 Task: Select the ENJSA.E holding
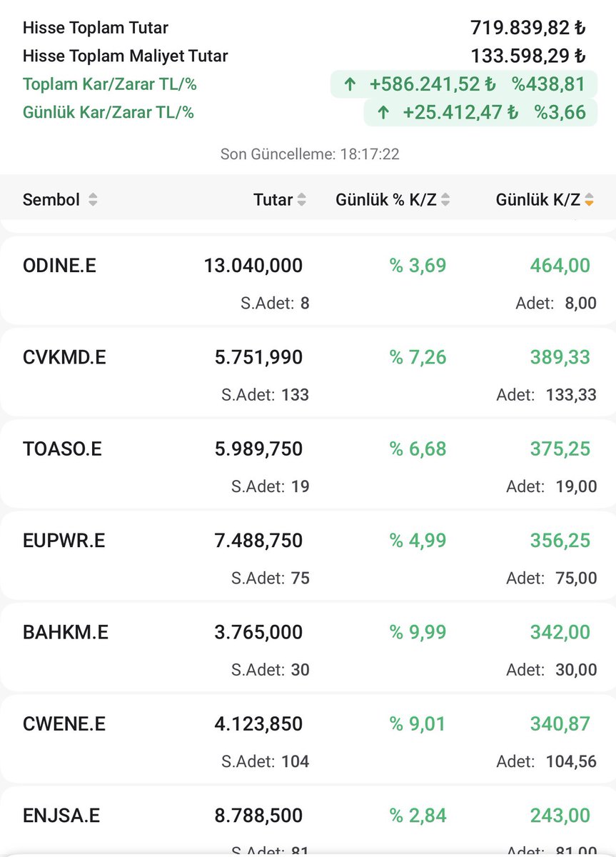[308, 821]
